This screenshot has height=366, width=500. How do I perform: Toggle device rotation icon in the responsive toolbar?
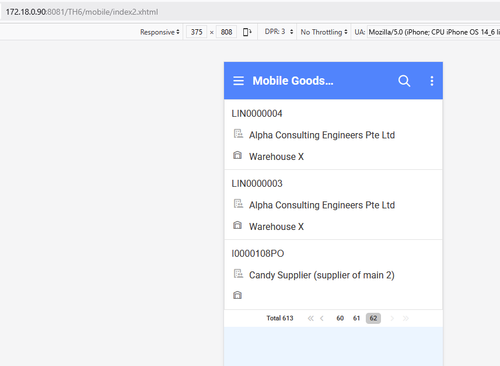(x=247, y=32)
